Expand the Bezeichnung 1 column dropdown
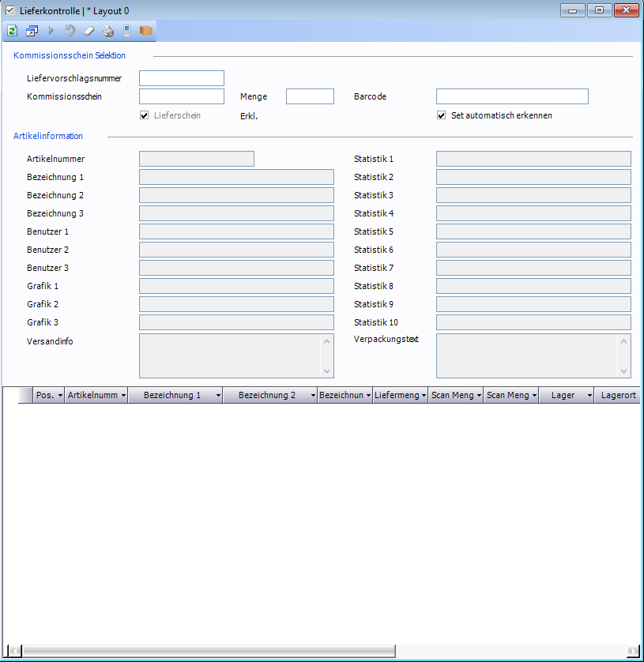The image size is (644, 662). click(218, 396)
